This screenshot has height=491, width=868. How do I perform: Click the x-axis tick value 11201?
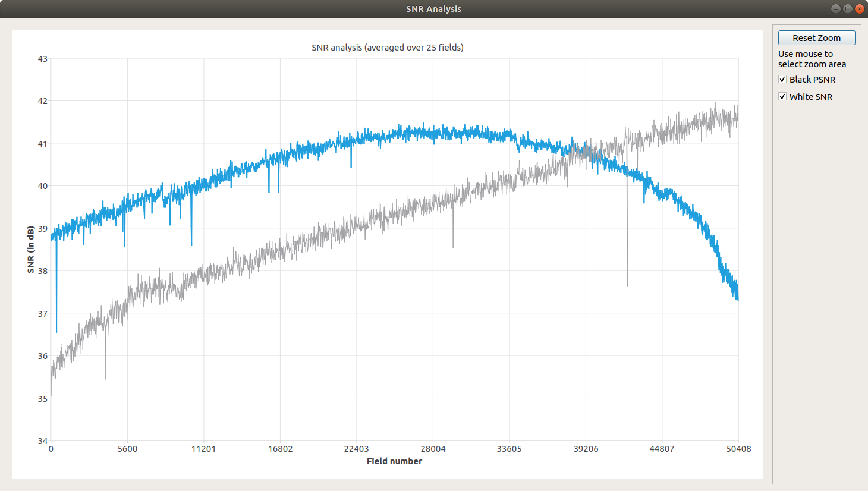(x=204, y=449)
